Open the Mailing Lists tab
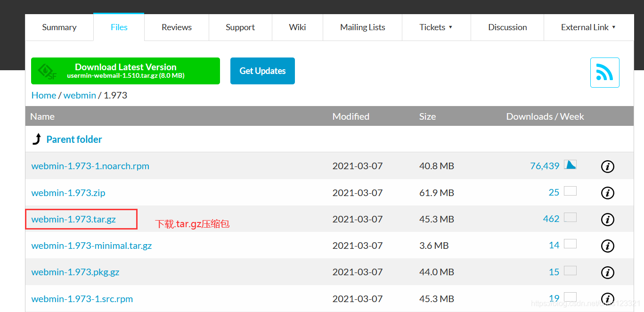The image size is (644, 312). click(363, 27)
